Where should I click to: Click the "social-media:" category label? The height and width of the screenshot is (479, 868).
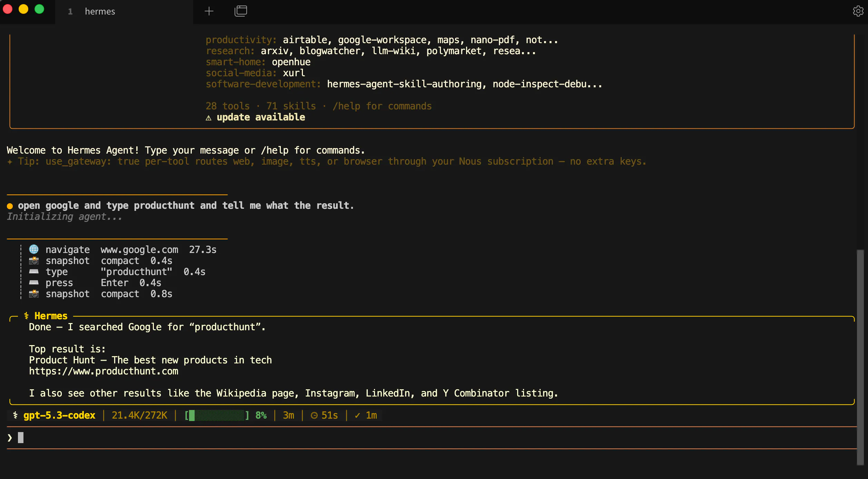click(x=241, y=73)
